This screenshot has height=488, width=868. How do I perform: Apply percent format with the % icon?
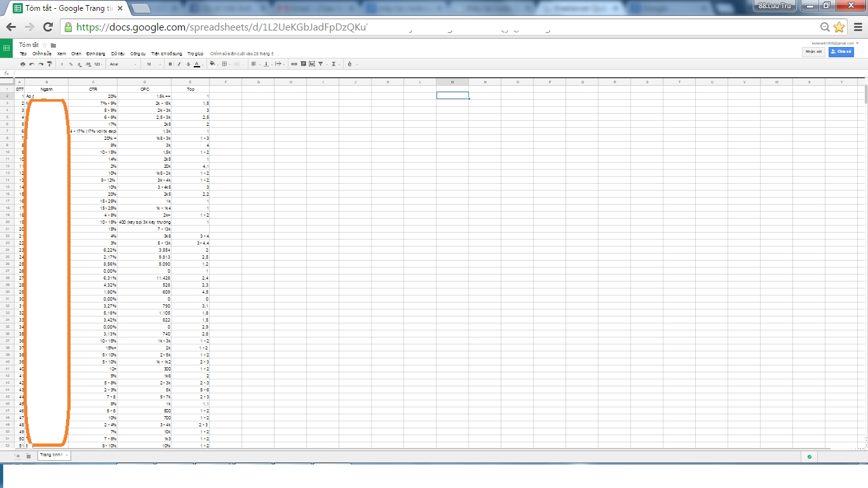click(x=71, y=64)
